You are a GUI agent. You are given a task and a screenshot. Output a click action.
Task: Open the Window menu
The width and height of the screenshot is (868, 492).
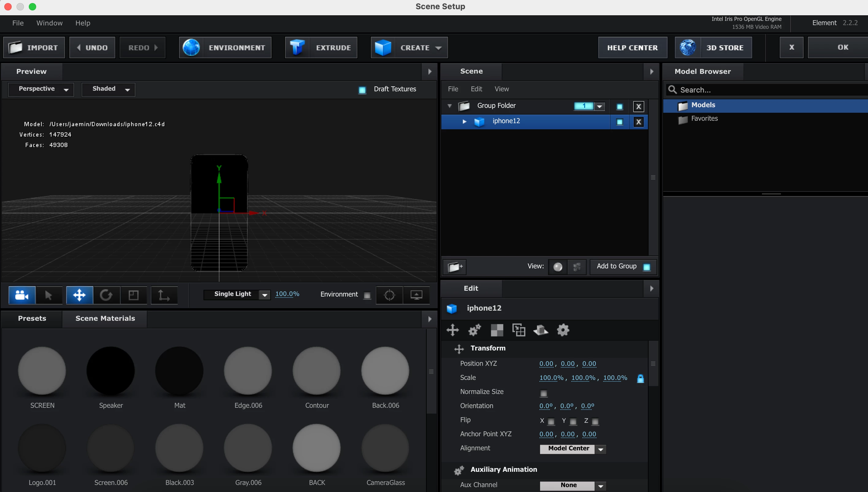pos(49,23)
